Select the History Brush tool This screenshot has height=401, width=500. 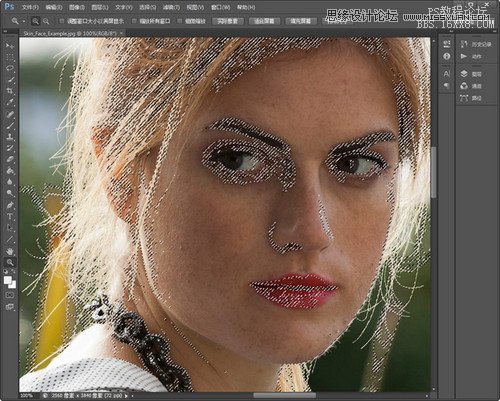(x=10, y=148)
